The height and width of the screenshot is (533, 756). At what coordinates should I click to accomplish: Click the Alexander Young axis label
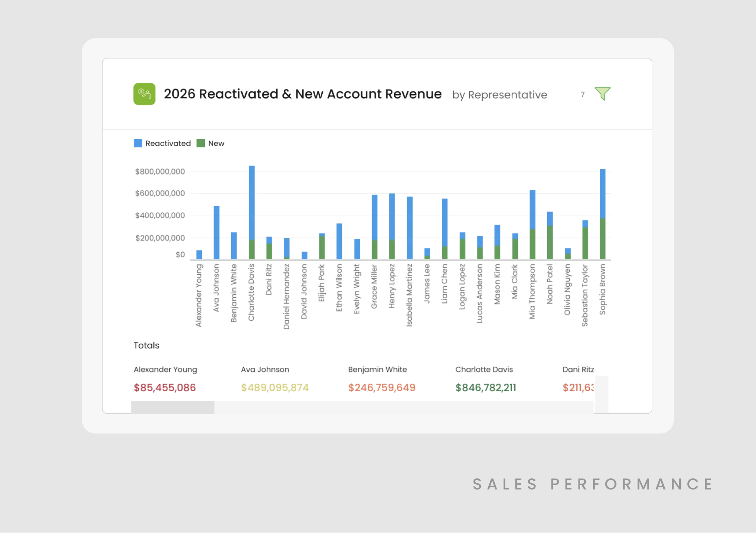click(x=199, y=296)
